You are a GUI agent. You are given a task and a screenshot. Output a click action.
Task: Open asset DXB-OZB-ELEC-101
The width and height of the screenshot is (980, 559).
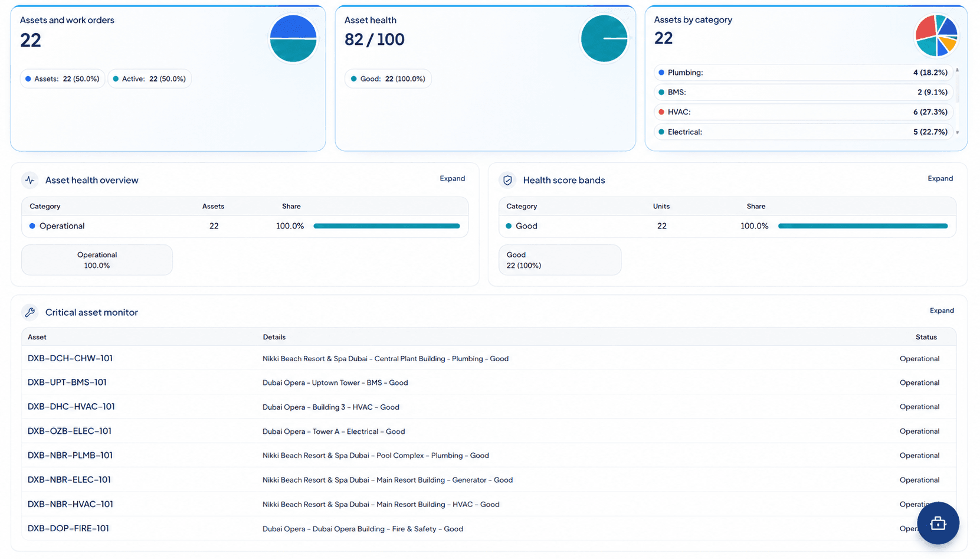coord(70,431)
